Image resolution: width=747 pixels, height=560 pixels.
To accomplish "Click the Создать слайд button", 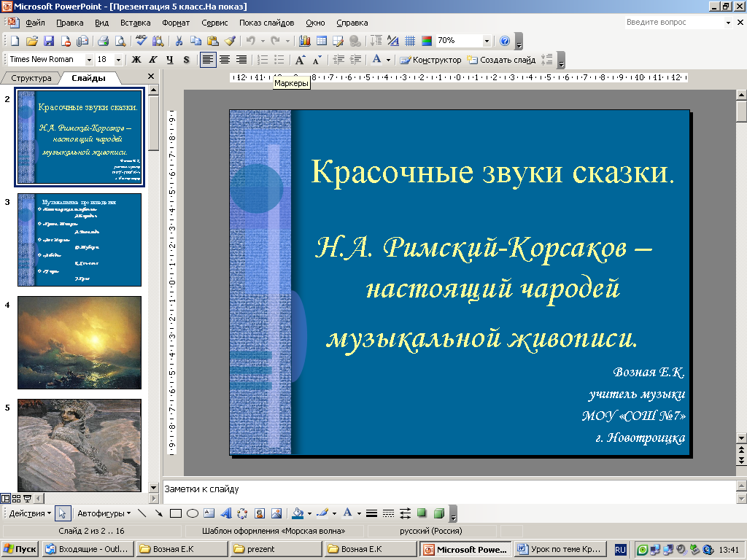I will point(502,60).
